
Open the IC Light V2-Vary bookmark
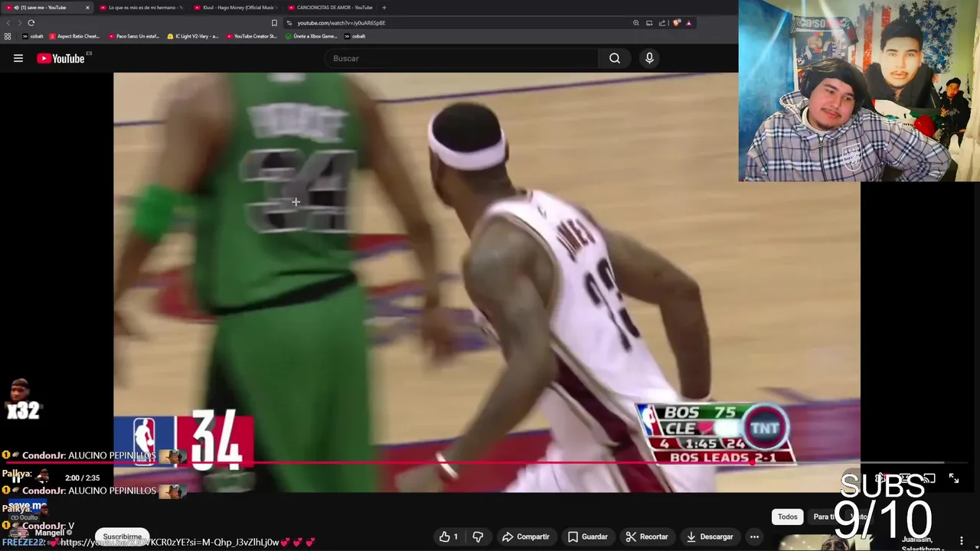click(193, 36)
